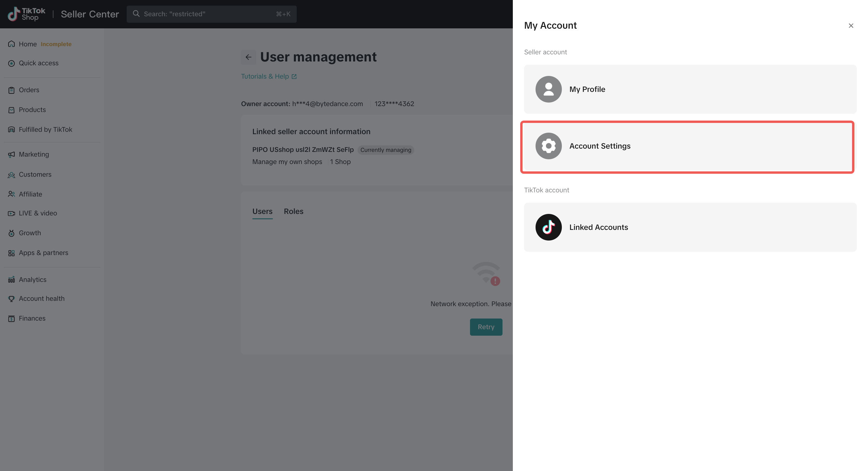Click the Account Settings gear icon
868x471 pixels.
[x=548, y=146]
